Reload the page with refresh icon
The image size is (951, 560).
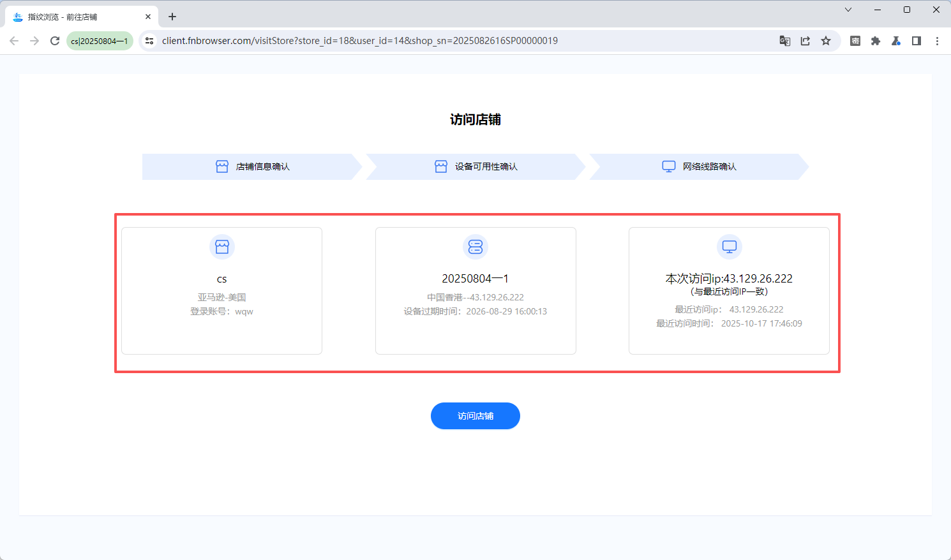[55, 41]
